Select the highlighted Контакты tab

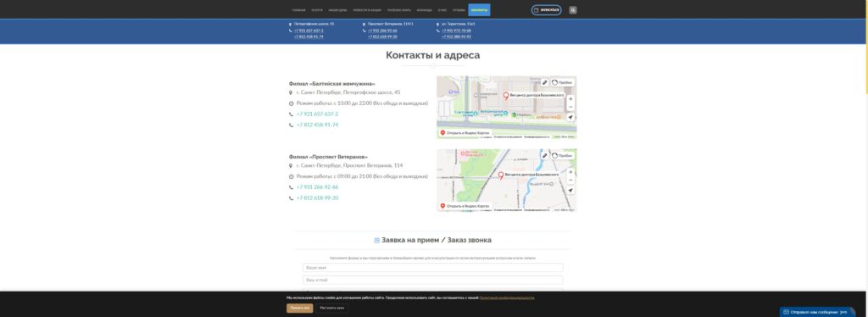click(479, 10)
